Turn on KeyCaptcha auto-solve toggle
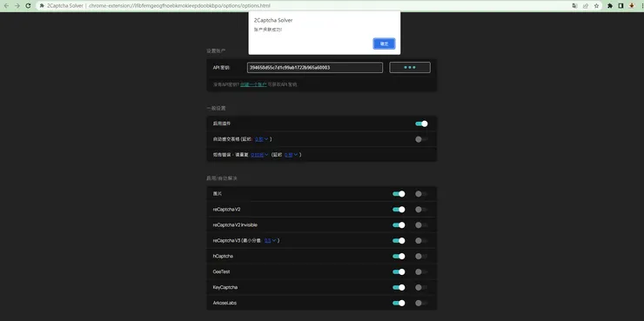 point(421,287)
